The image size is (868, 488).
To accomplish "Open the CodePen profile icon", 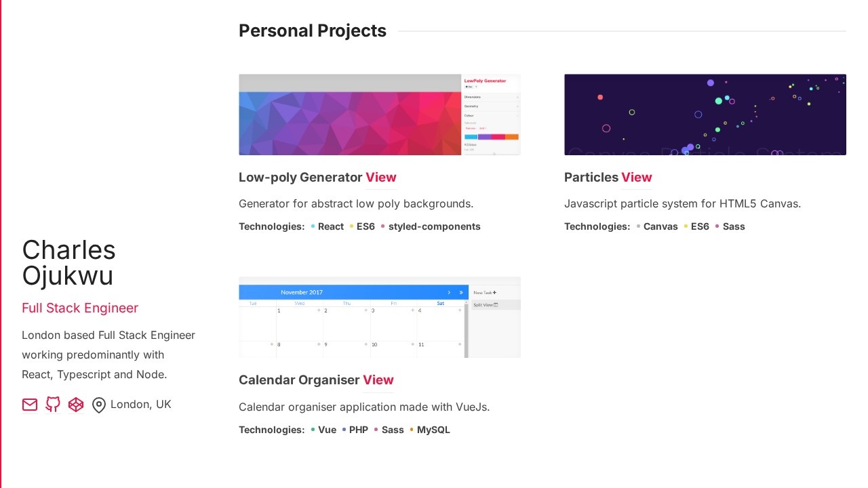I will 76,405.
